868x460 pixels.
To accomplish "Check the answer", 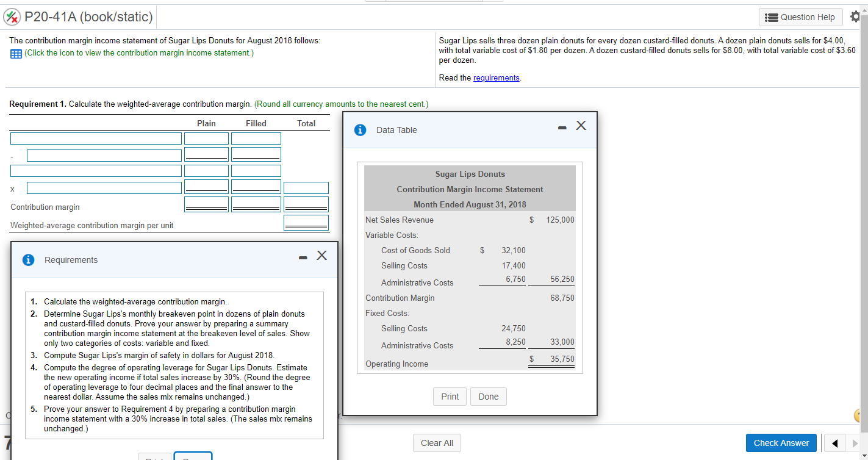I will (x=781, y=443).
